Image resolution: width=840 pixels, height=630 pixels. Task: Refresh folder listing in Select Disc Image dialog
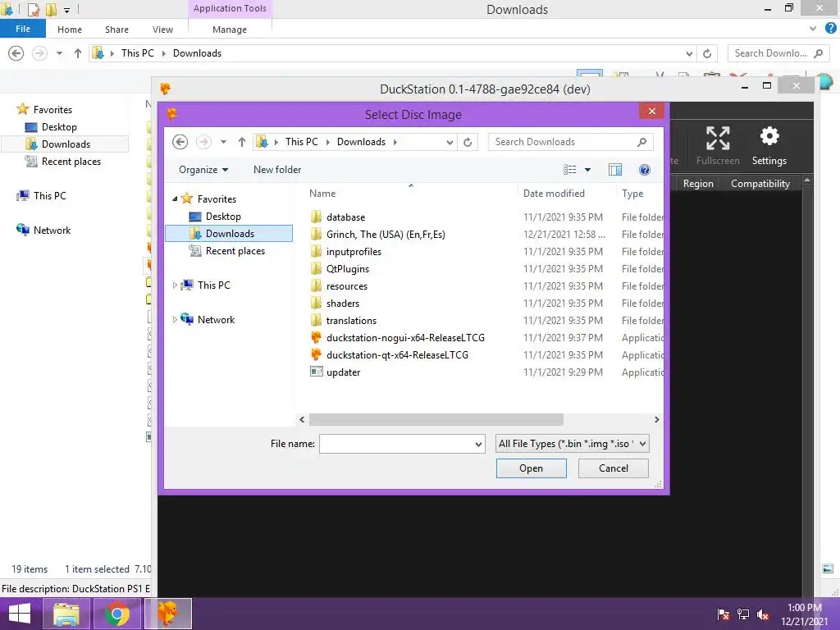pos(468,142)
